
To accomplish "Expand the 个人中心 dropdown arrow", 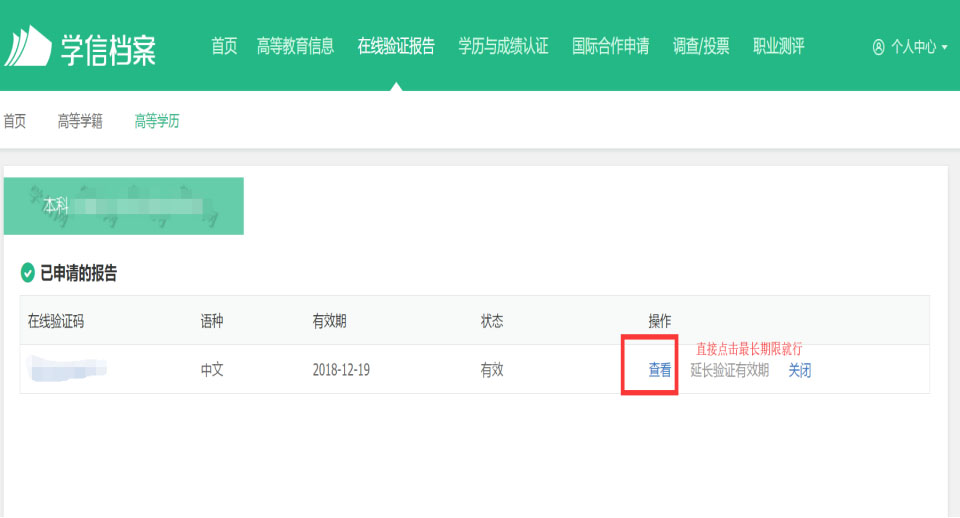I will [x=945, y=47].
